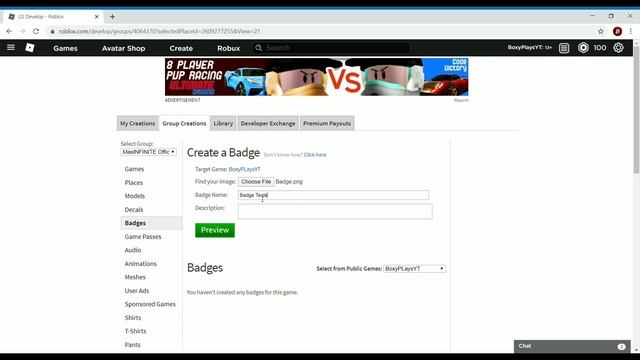Report the advertisement

pyautogui.click(x=461, y=100)
